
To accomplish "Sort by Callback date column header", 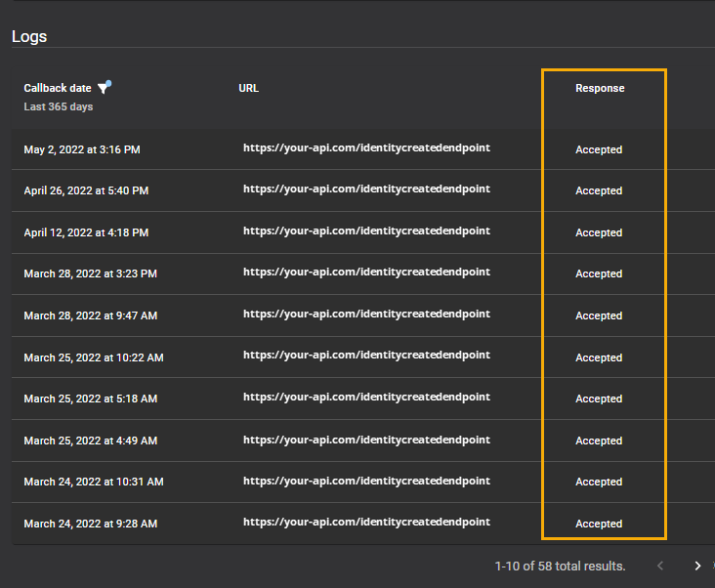I will [58, 88].
